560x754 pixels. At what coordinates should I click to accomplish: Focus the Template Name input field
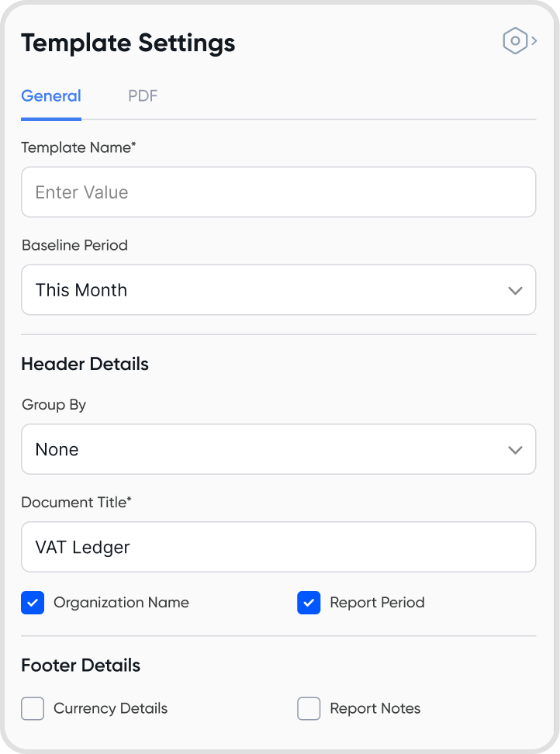pos(278,192)
